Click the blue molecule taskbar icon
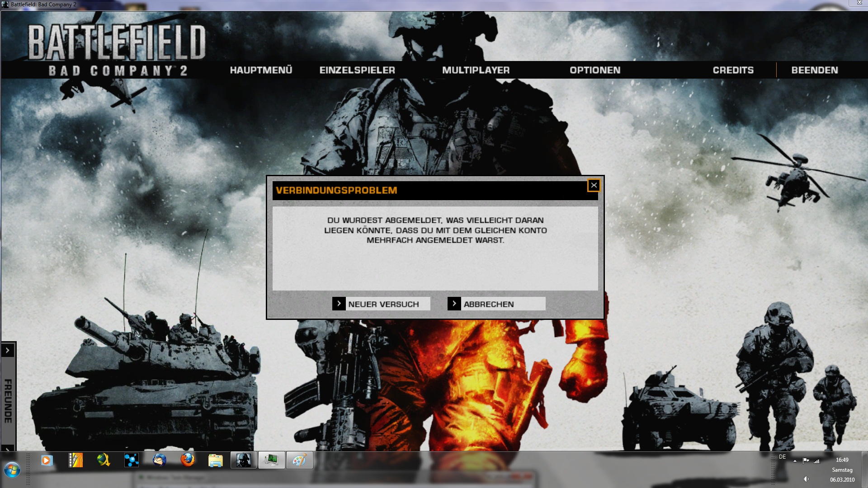Viewport: 868px width, 488px height. (132, 460)
